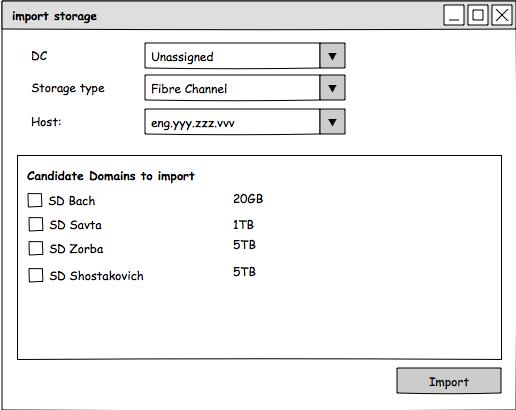Open the Host dropdown arrow

(332, 122)
